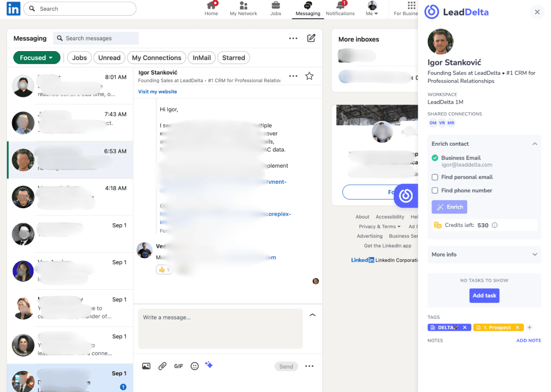Click the Add task button
This screenshot has height=392, width=551.
(484, 295)
